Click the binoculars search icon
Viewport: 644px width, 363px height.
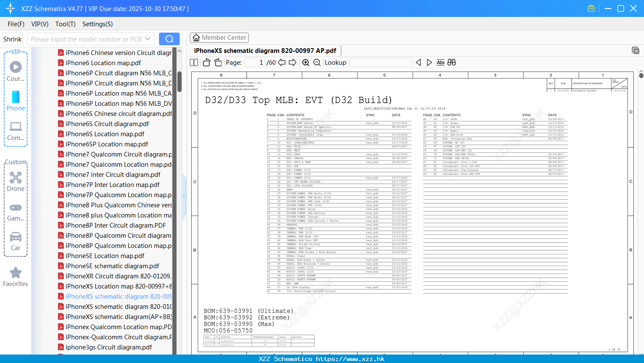452,63
